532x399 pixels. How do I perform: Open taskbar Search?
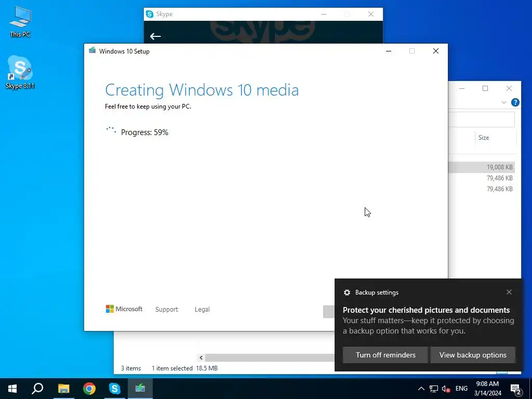(x=37, y=389)
